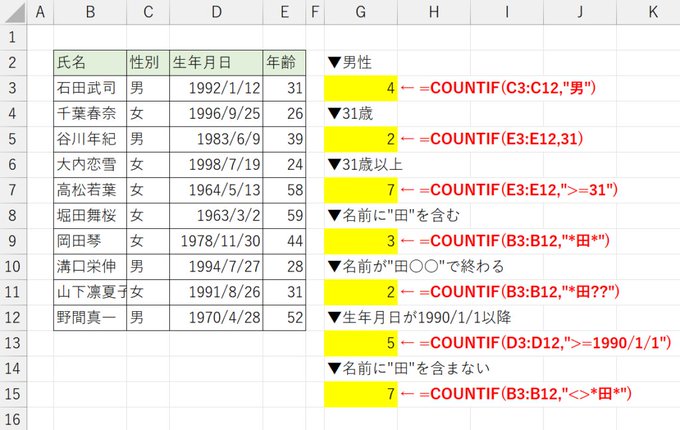Screen dimensions: 680x430
Task: Click birthdate cell 1994/7/27
Action: pyautogui.click(x=216, y=267)
